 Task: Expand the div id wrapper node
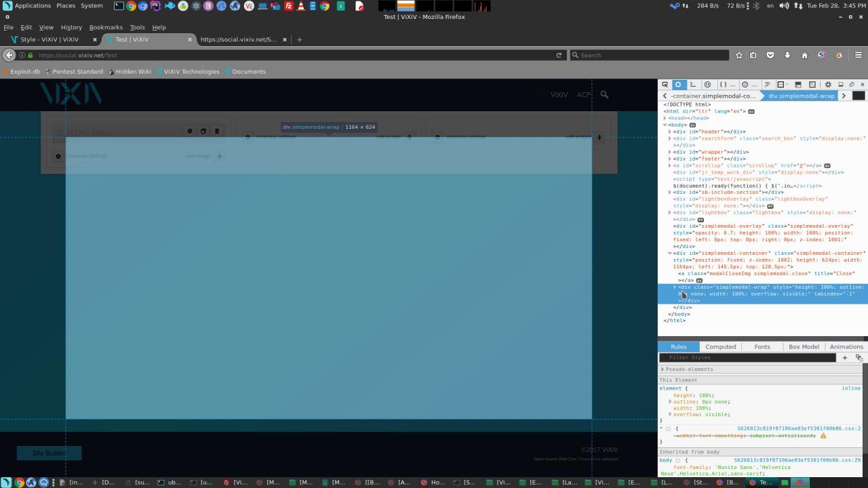coord(670,152)
